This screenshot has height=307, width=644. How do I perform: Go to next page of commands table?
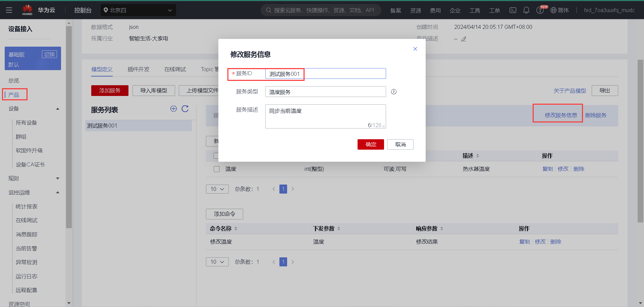pyautogui.click(x=293, y=262)
